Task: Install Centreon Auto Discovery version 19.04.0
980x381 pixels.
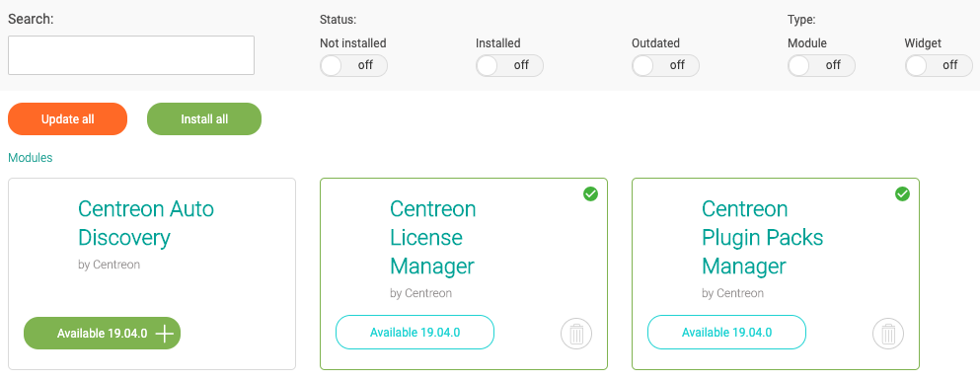Action: (x=102, y=334)
